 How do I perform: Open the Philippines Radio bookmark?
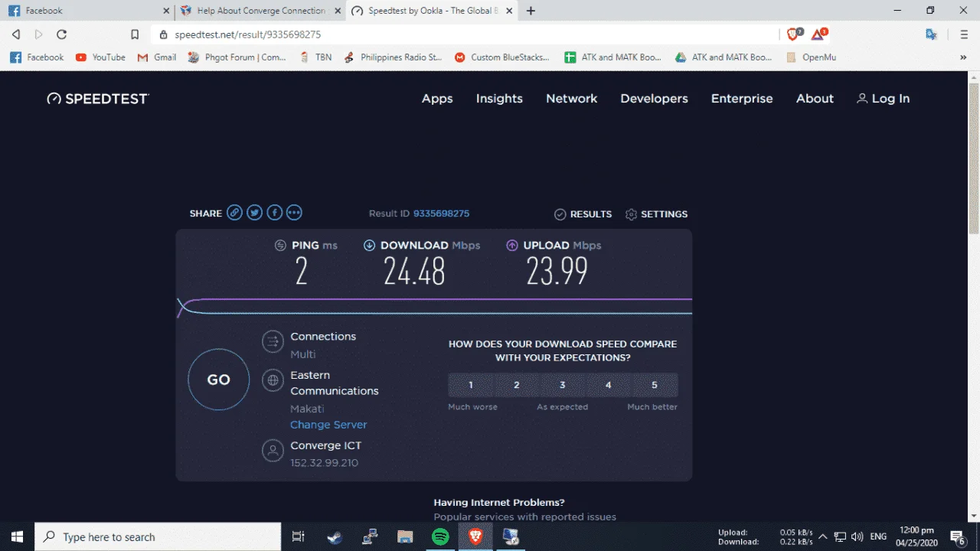(393, 57)
